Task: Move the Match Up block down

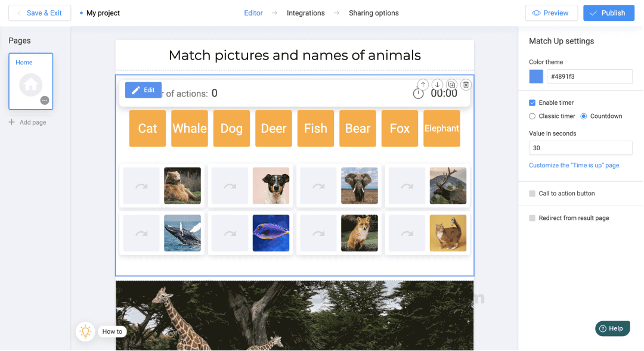Action: (437, 84)
